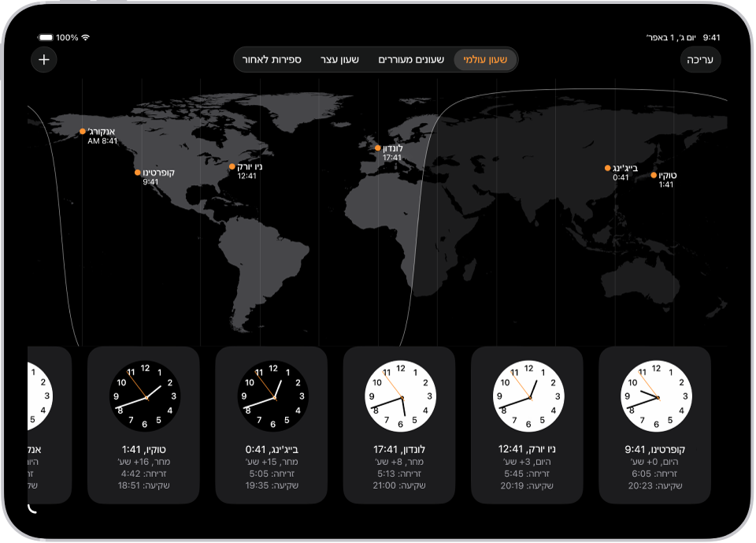Click the sunset text שקיעה: 19:35

tap(272, 485)
